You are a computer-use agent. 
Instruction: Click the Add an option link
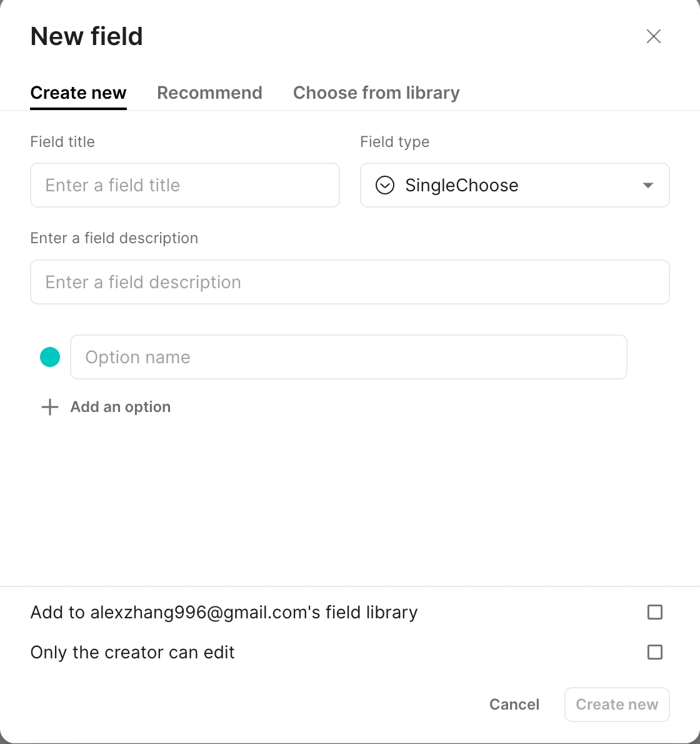point(121,407)
